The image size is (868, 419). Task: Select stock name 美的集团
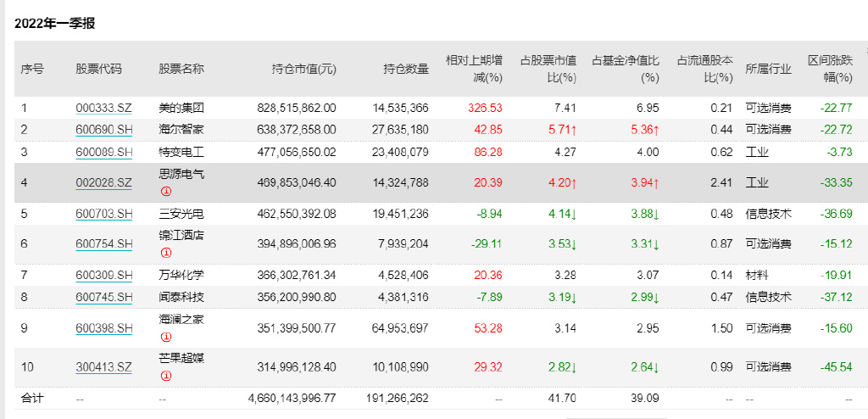tap(181, 108)
